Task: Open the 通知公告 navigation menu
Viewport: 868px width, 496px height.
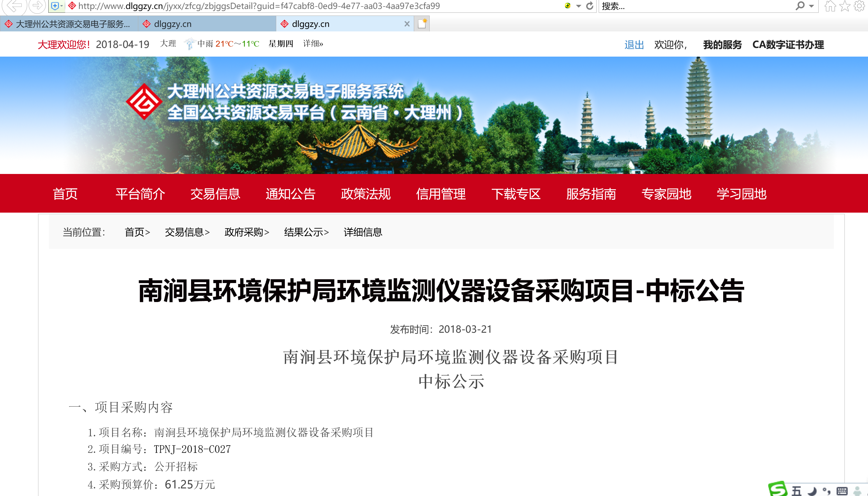Action: (291, 194)
